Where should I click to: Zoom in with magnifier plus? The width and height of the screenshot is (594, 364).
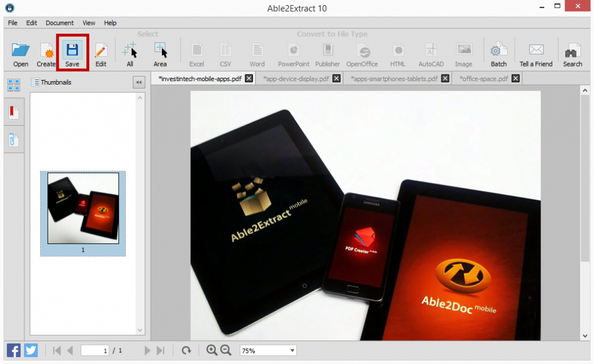pyautogui.click(x=212, y=350)
